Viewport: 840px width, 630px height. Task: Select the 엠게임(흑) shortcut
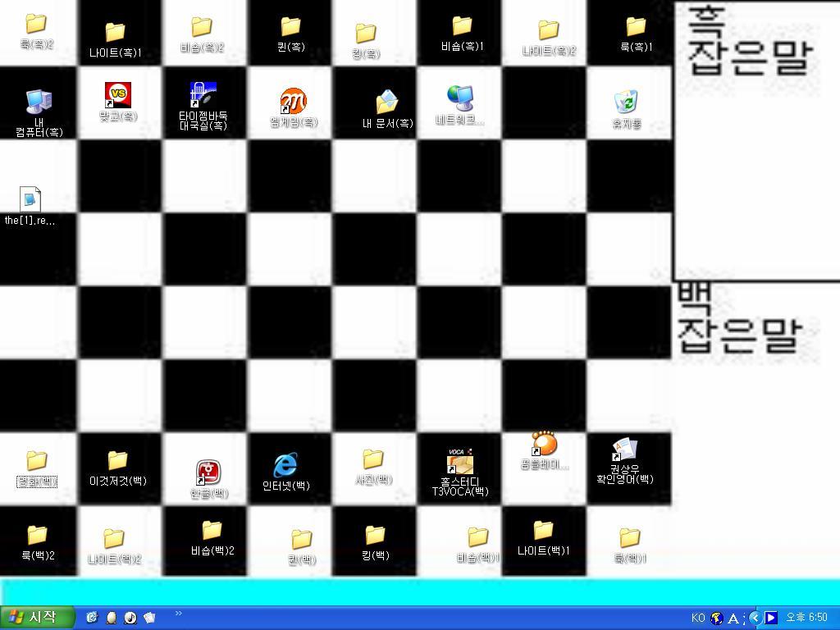coord(294,107)
